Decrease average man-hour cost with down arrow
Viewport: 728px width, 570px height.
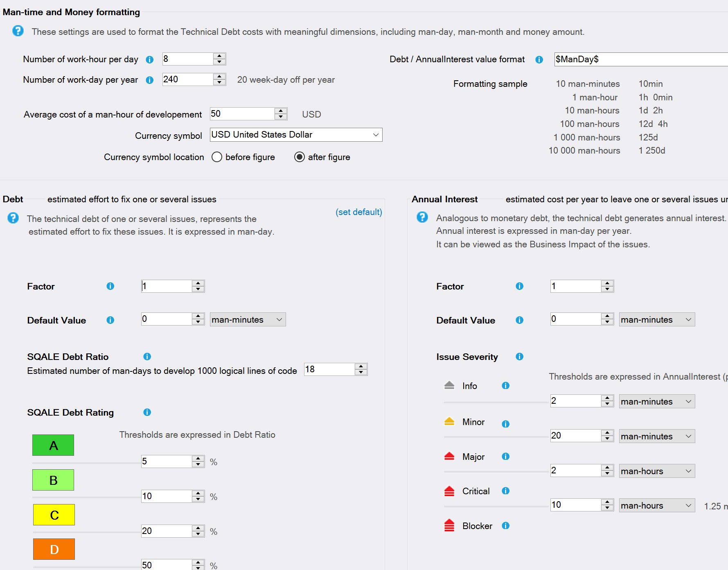(x=281, y=117)
